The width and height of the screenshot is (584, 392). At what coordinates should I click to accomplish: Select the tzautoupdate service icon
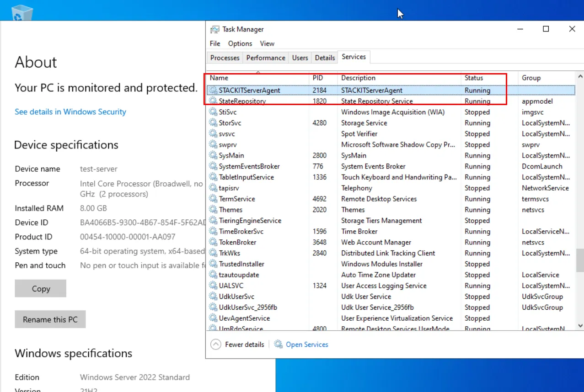pyautogui.click(x=213, y=275)
